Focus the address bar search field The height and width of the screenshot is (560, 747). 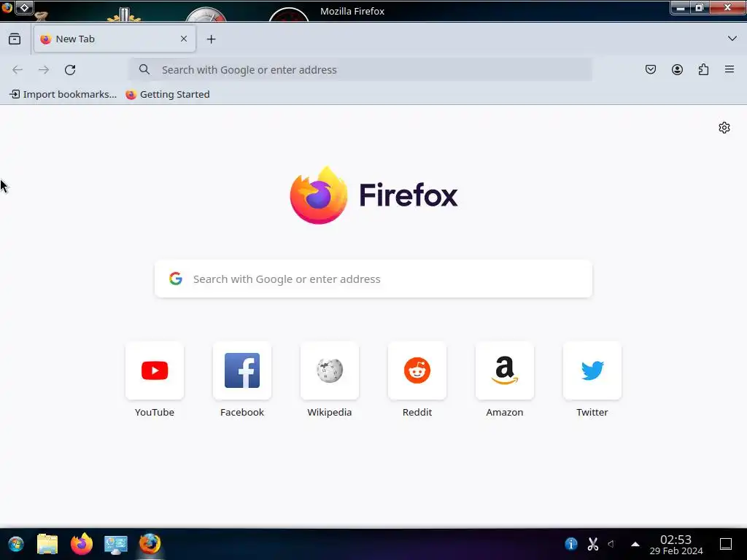coord(361,70)
